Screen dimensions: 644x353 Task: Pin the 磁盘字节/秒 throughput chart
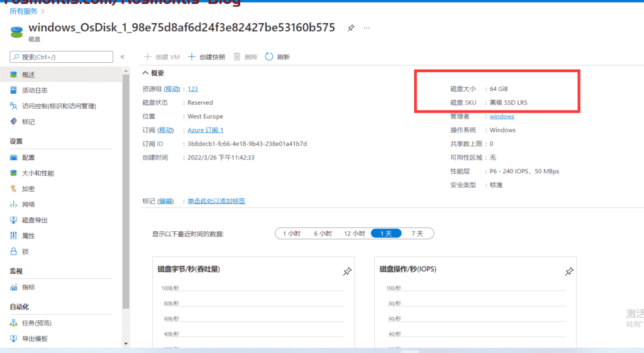click(x=347, y=271)
